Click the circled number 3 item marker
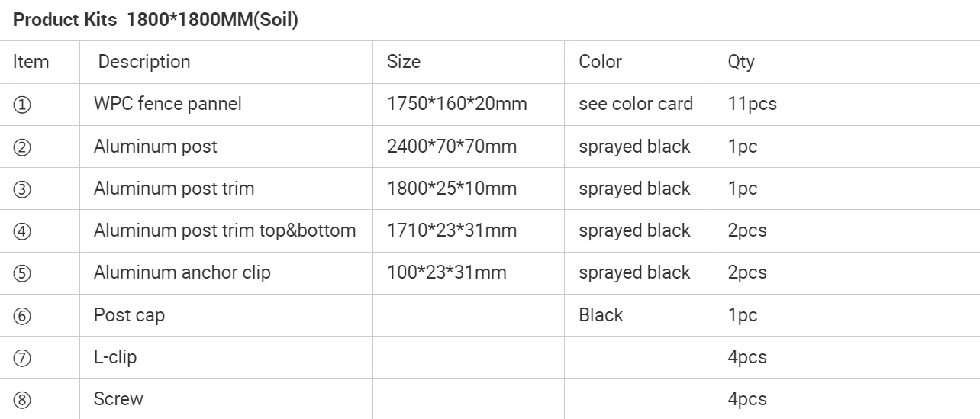This screenshot has width=980, height=419. (x=22, y=189)
